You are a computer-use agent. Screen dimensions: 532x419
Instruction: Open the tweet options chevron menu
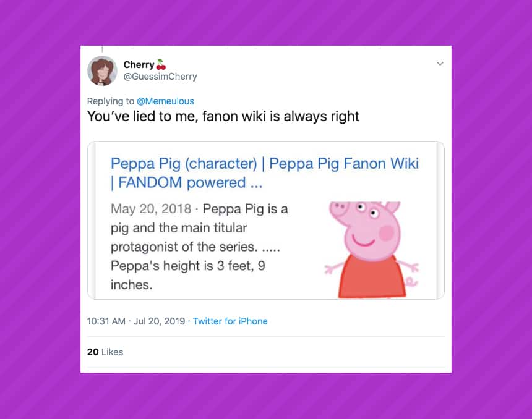click(440, 64)
